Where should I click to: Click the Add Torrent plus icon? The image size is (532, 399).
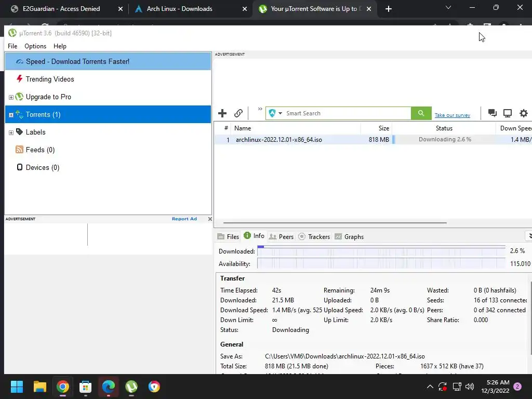(222, 113)
